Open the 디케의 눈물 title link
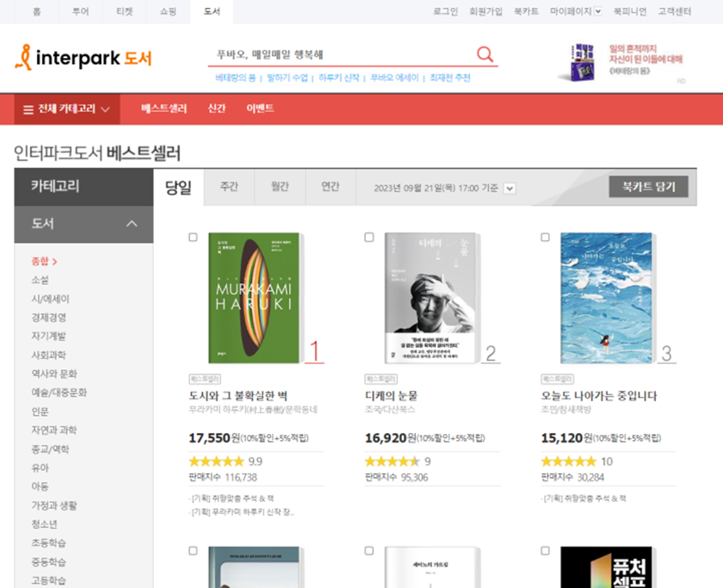723x588 pixels. pyautogui.click(x=392, y=396)
